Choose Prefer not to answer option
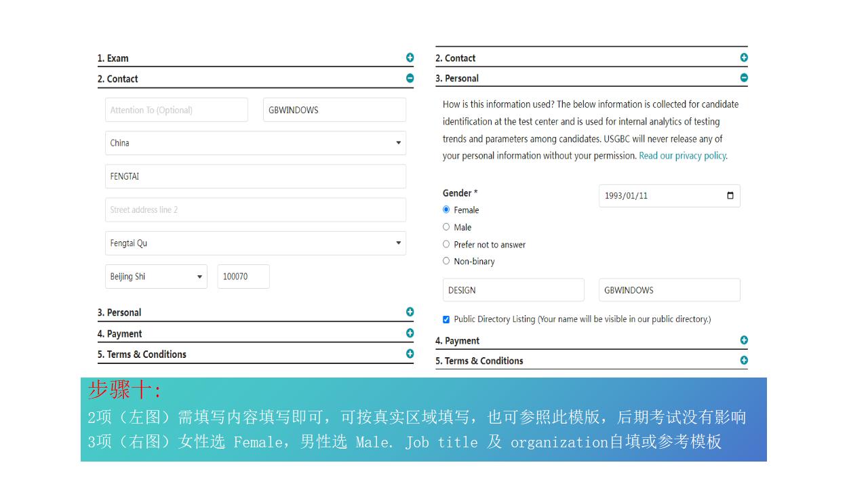This screenshot has height=488, width=868. [446, 244]
